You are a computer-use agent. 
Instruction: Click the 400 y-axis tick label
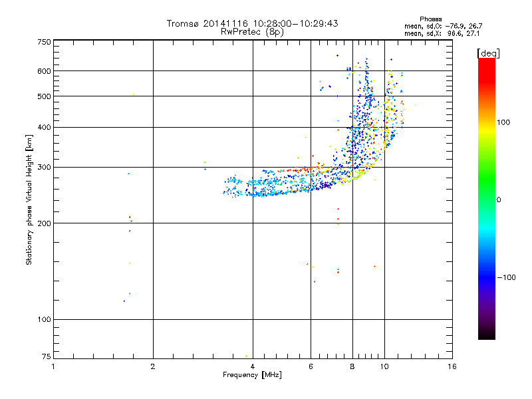coord(45,127)
